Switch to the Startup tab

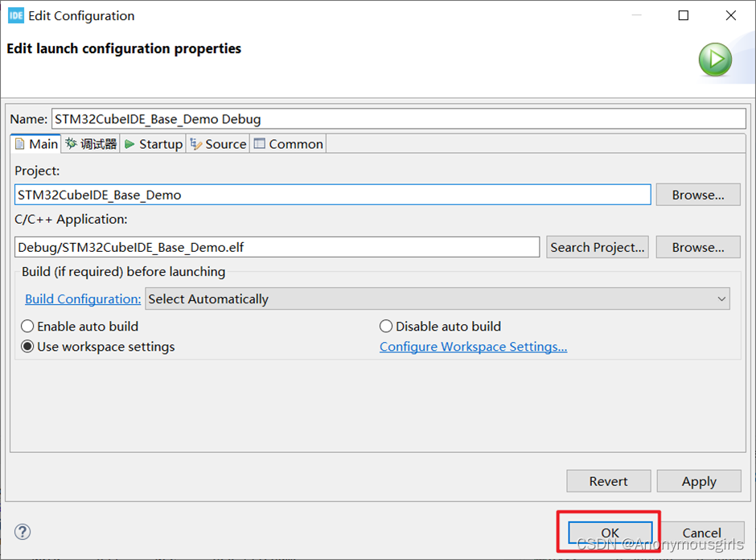154,144
